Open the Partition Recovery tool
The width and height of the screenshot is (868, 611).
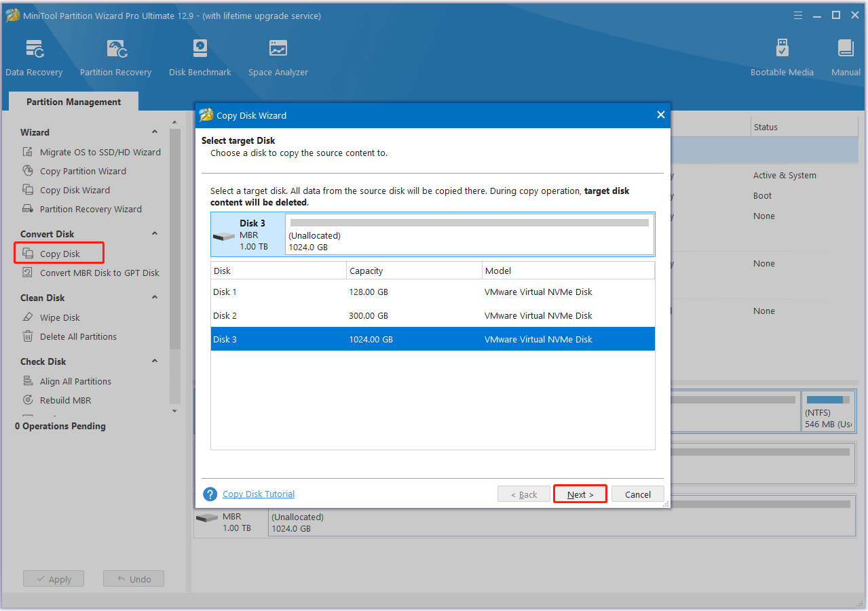(x=115, y=57)
